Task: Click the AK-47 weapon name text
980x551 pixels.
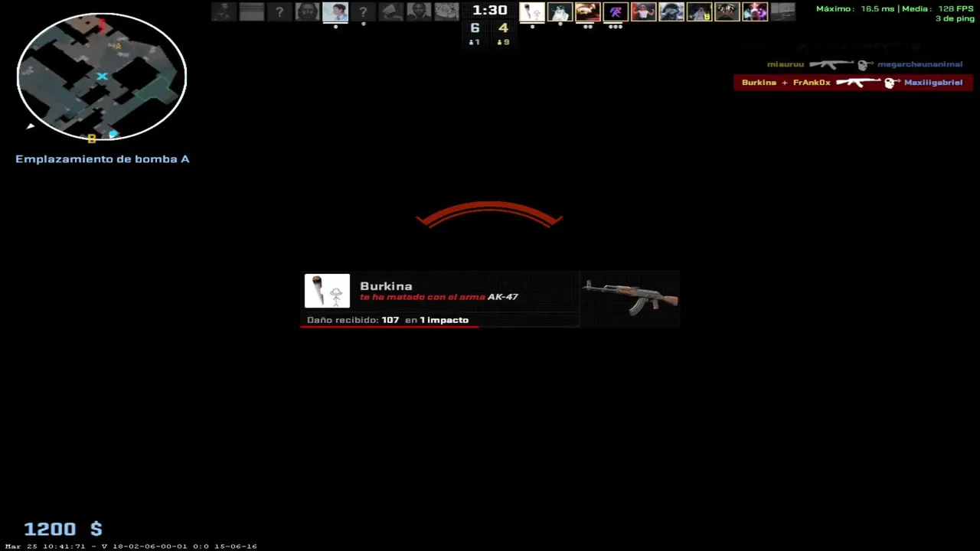Action: point(503,297)
